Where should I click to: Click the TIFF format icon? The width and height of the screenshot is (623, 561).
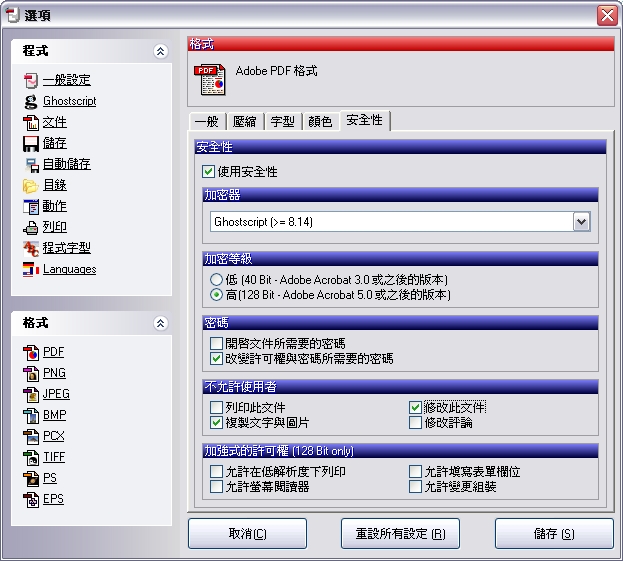31,457
